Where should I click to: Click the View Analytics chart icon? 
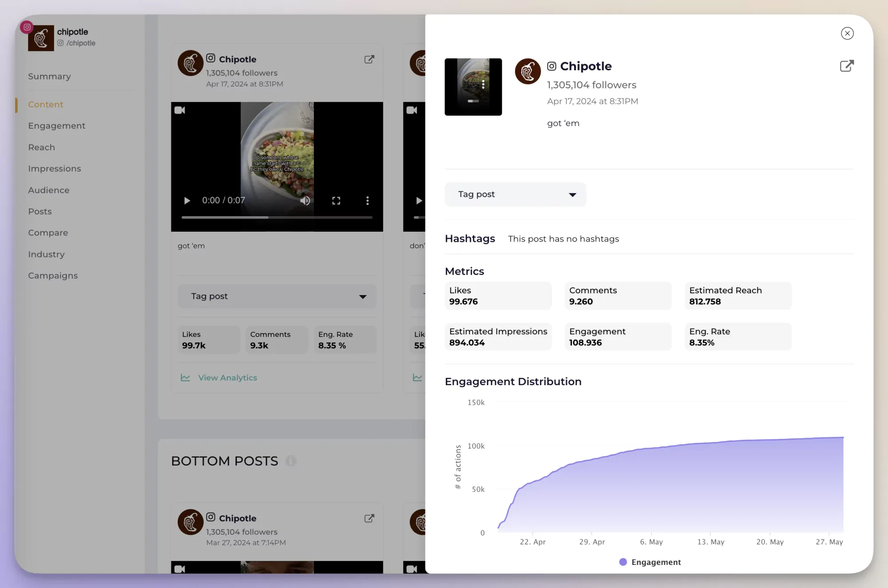(x=185, y=378)
